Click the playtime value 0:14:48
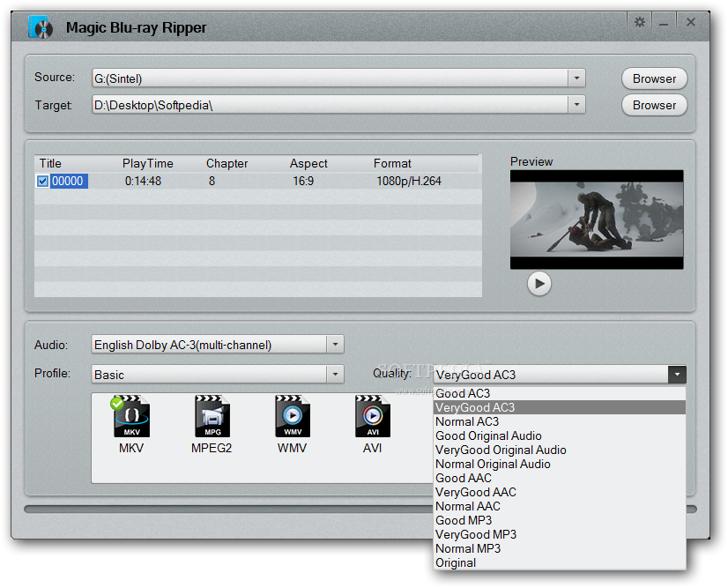728x588 pixels. coord(143,181)
